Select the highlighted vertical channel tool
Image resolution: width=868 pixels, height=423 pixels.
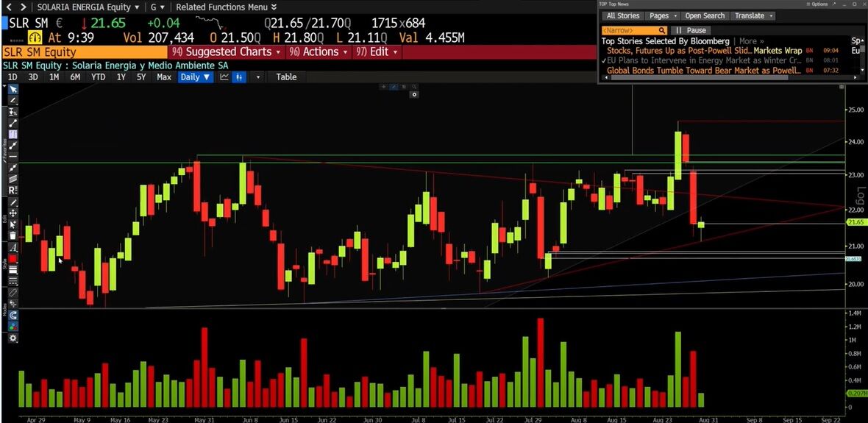tap(13, 134)
